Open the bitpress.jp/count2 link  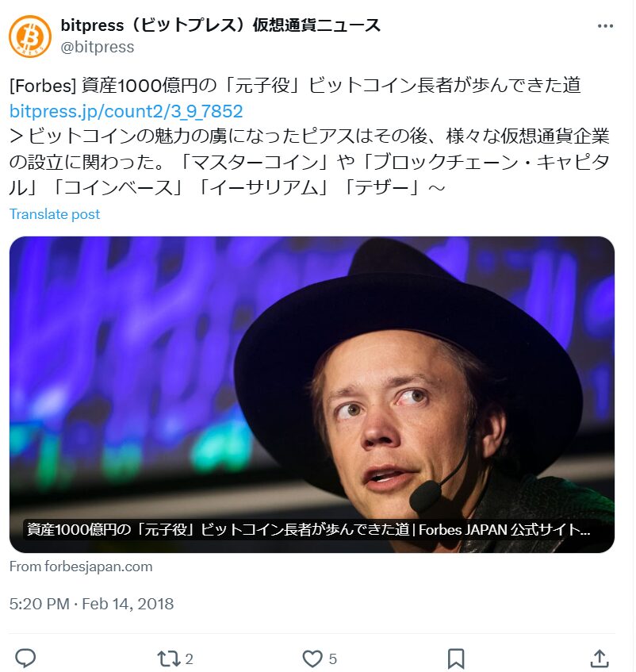126,111
